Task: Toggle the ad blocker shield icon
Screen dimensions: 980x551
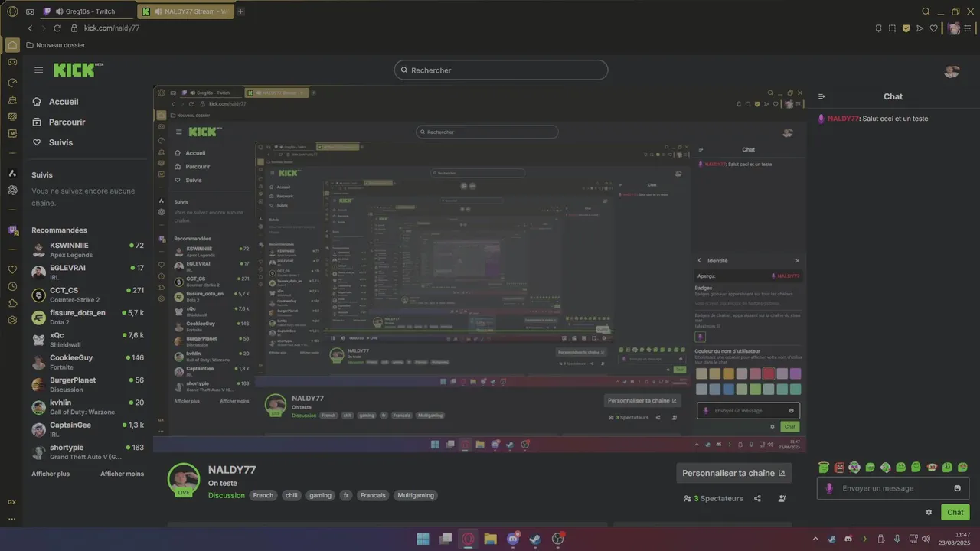Action: pyautogui.click(x=906, y=28)
